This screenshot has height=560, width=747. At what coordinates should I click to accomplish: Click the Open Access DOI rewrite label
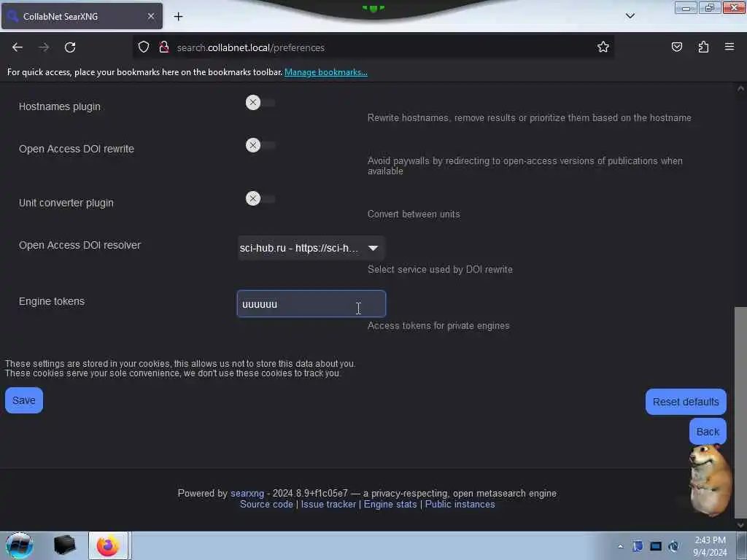click(76, 149)
